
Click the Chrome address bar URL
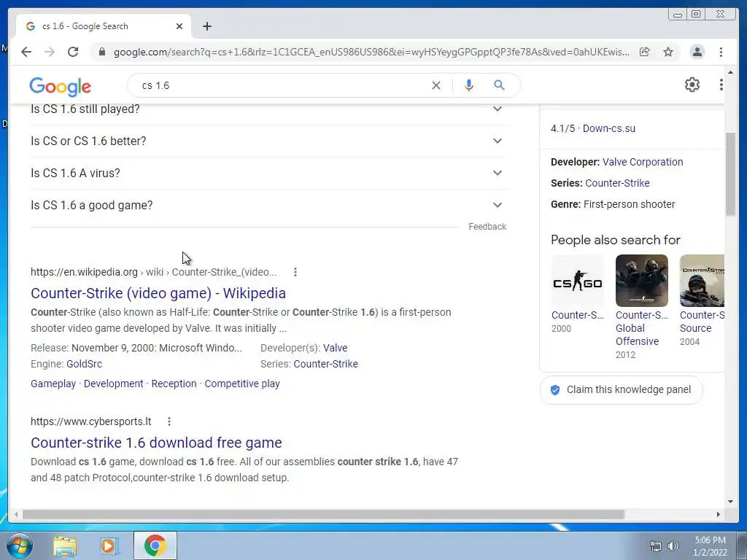point(371,52)
